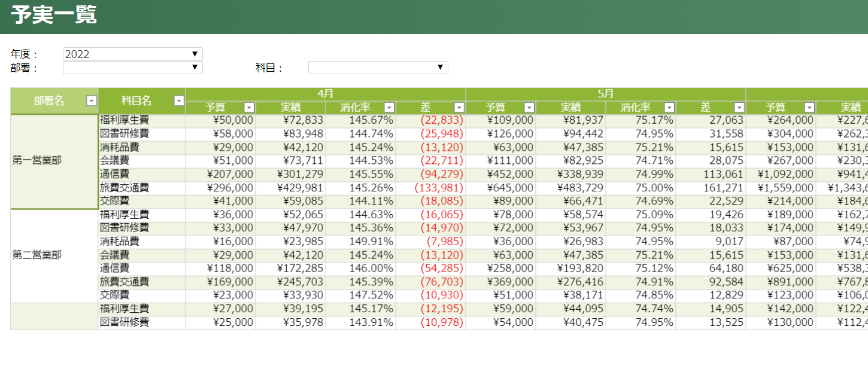The height and width of the screenshot is (366, 868).
Task: Click the 第二営業部 department cell
Action: [54, 255]
